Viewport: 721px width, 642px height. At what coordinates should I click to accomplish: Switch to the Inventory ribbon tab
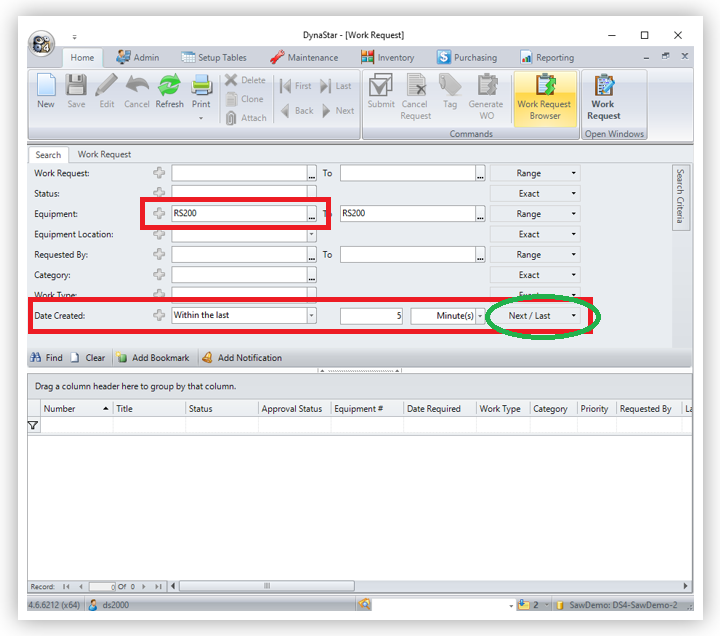click(x=388, y=58)
